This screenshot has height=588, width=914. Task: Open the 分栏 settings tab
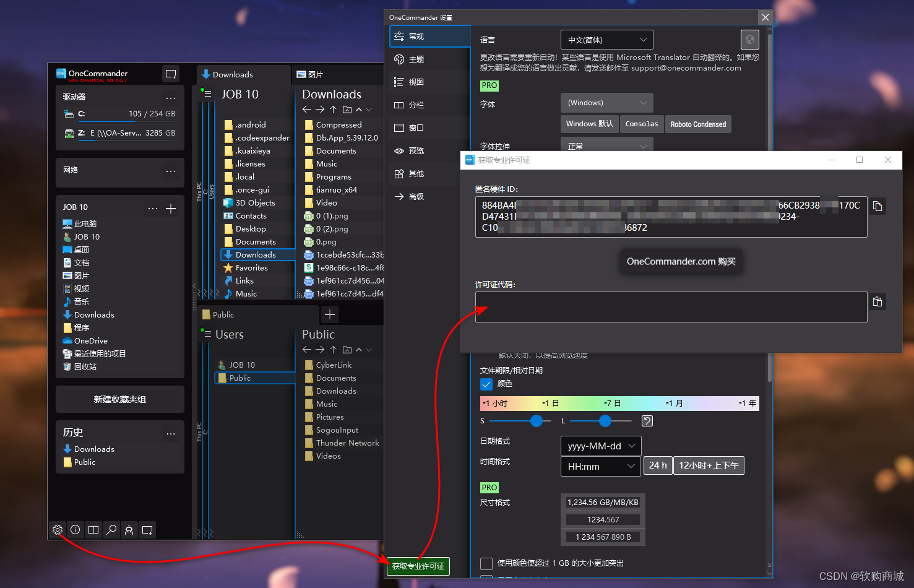(429, 105)
